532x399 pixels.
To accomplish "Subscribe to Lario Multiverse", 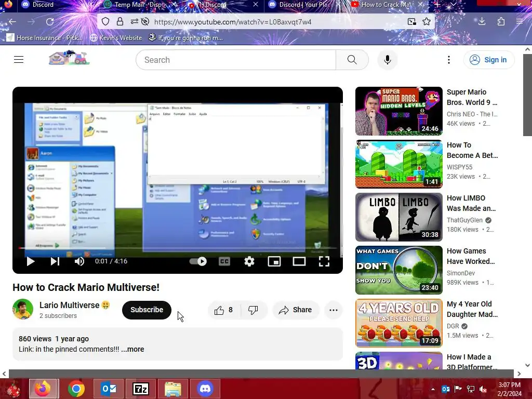I will tap(147, 310).
